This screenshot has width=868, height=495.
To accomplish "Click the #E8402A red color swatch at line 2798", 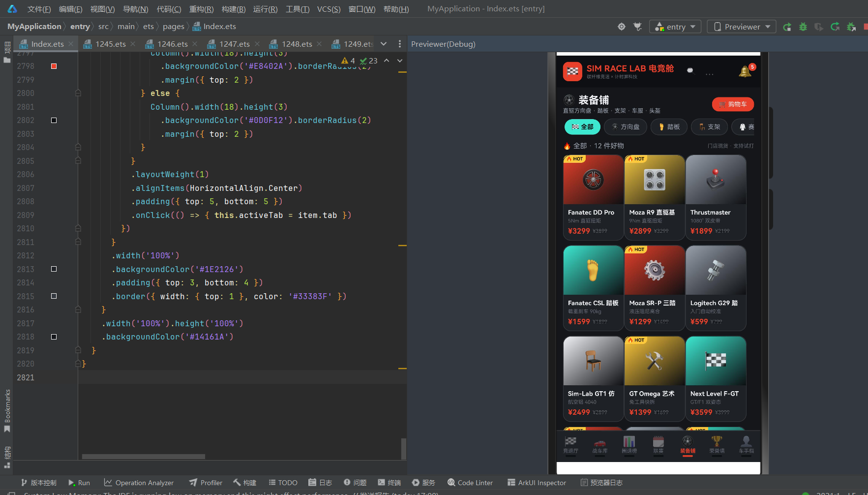I will [54, 66].
